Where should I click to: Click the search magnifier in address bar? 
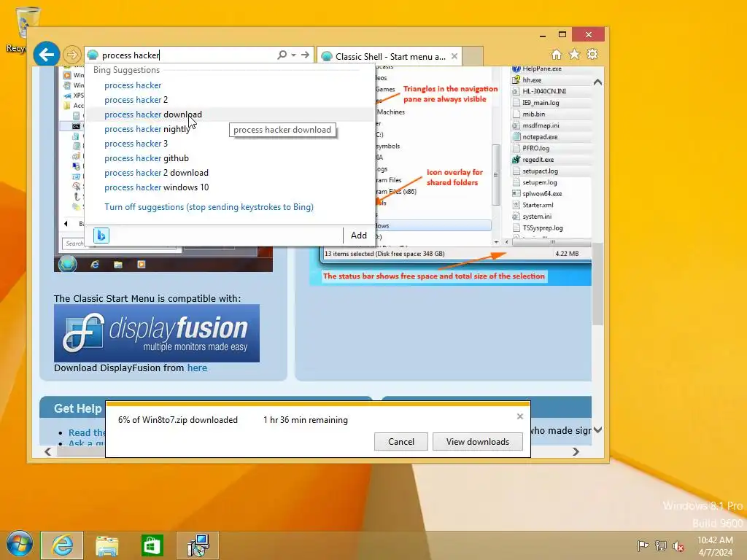point(282,55)
